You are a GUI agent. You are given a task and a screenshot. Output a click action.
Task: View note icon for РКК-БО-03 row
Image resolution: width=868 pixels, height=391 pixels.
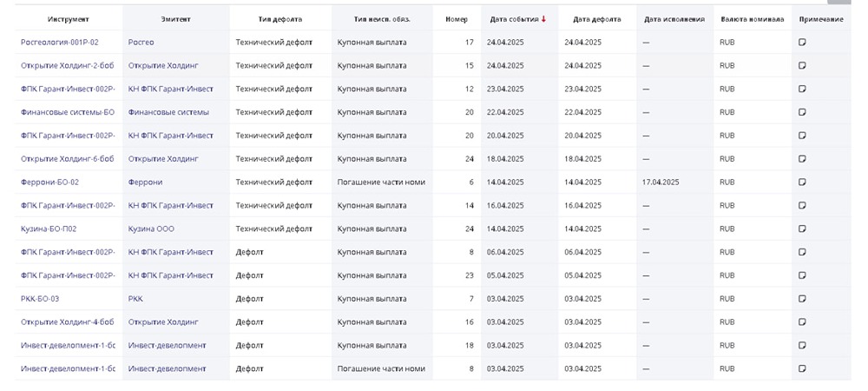(x=802, y=298)
